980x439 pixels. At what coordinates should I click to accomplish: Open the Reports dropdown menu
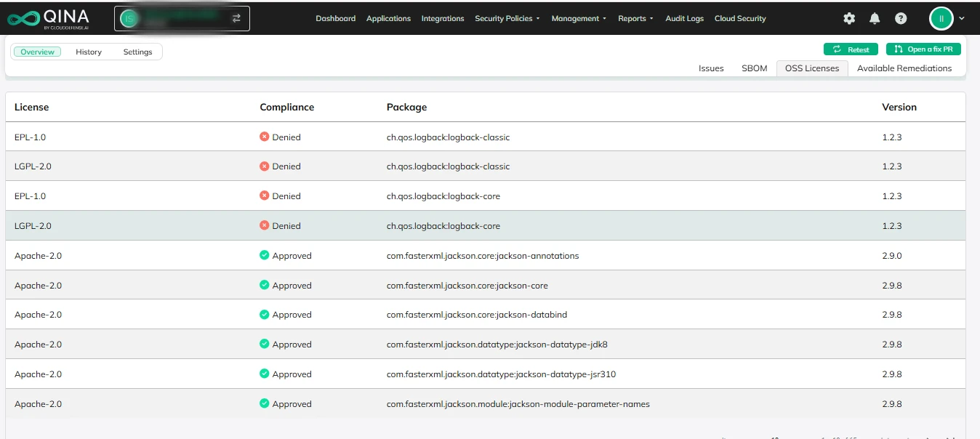(635, 18)
